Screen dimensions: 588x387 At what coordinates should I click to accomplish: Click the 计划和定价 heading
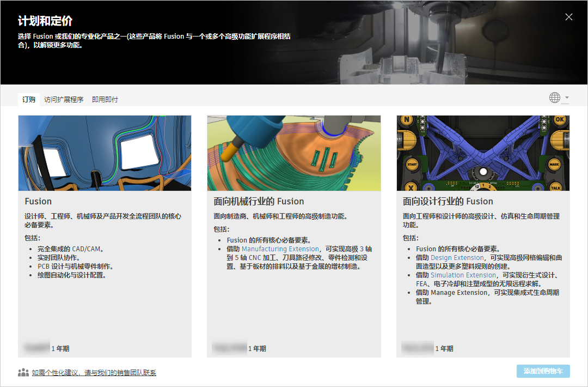[45, 21]
